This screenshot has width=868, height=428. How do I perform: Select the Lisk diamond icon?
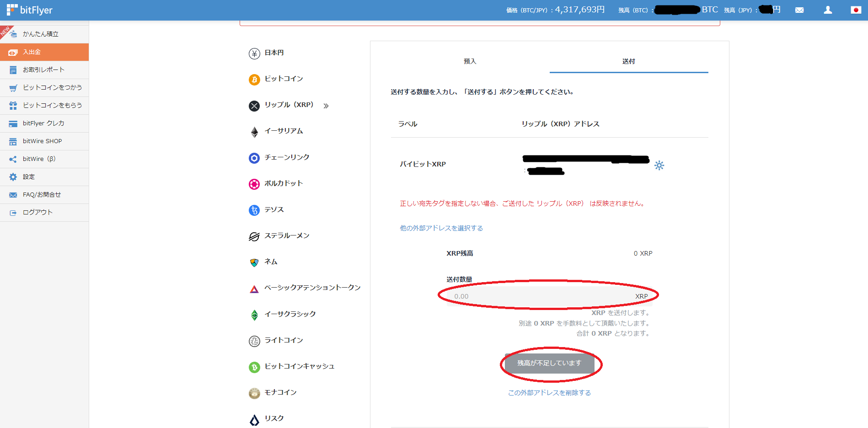pyautogui.click(x=254, y=419)
